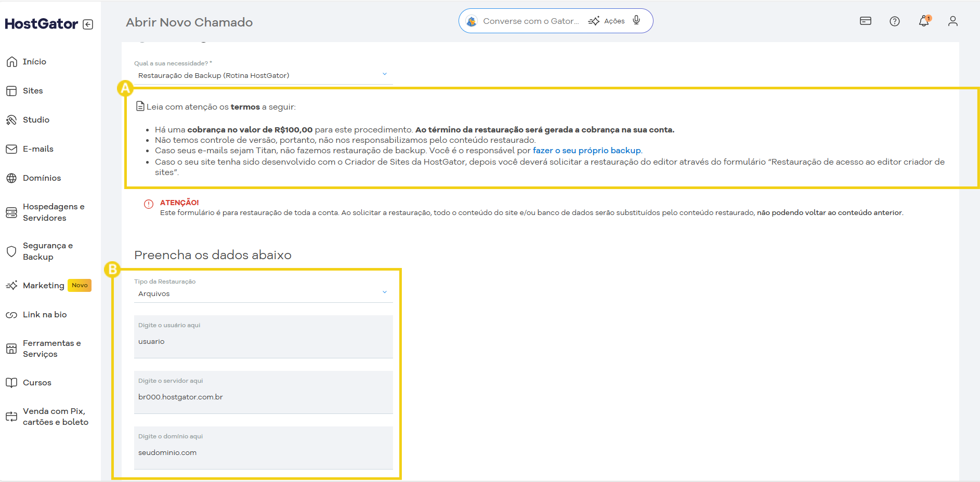Activate microphone in Gator chat bar
Screen dimensions: 980x482
point(636,21)
